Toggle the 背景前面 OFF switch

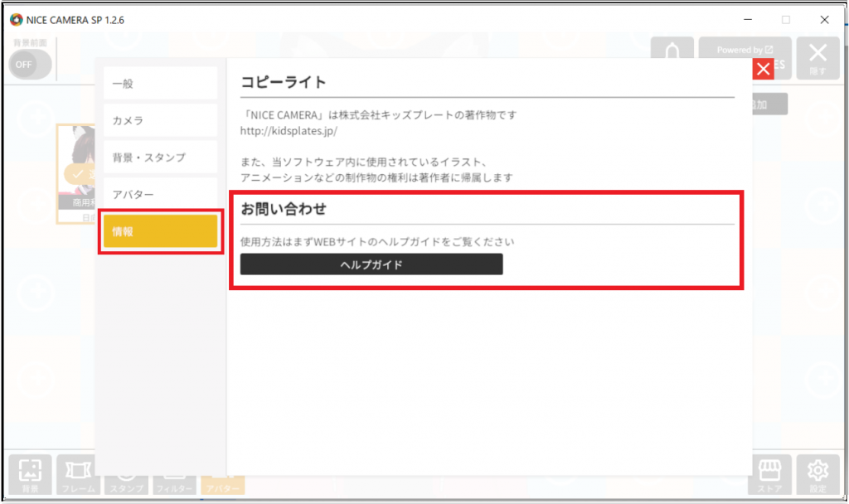[x=31, y=65]
